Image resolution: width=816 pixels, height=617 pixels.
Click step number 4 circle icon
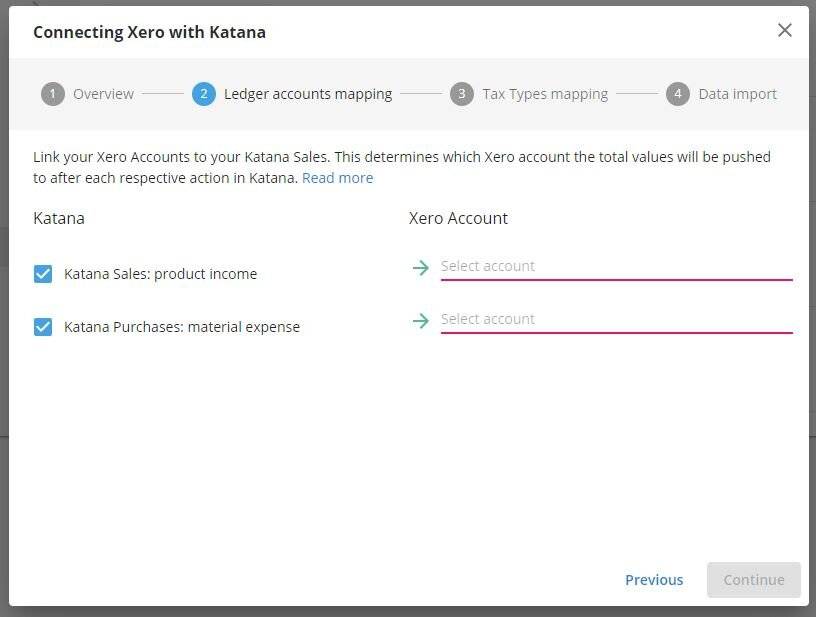click(x=678, y=94)
